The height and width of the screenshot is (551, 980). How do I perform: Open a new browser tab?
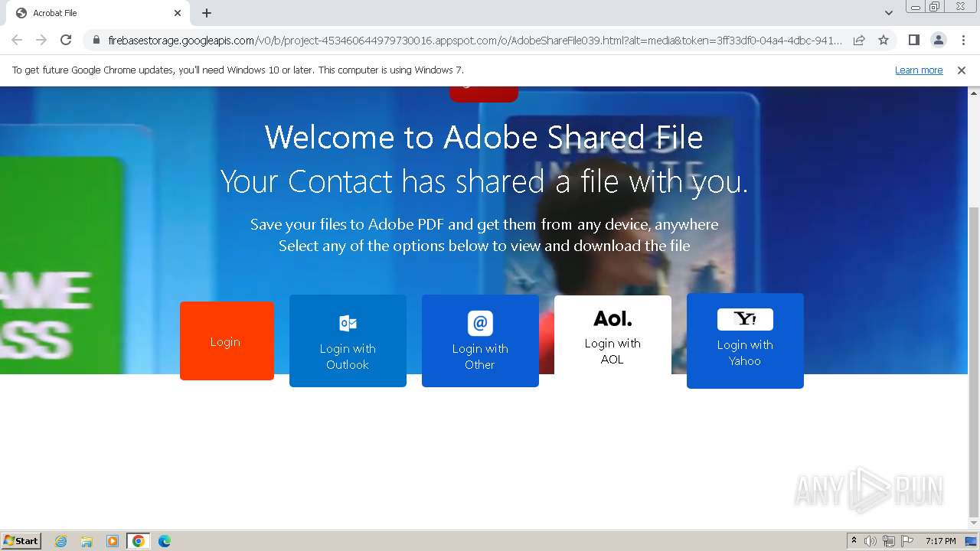click(207, 13)
